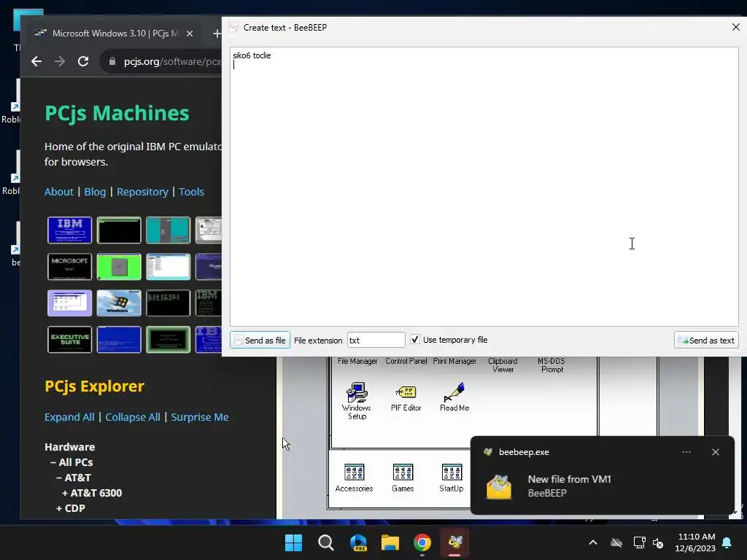747x560 pixels.
Task: Click OneDrive cloud tray icon
Action: [x=616, y=542]
